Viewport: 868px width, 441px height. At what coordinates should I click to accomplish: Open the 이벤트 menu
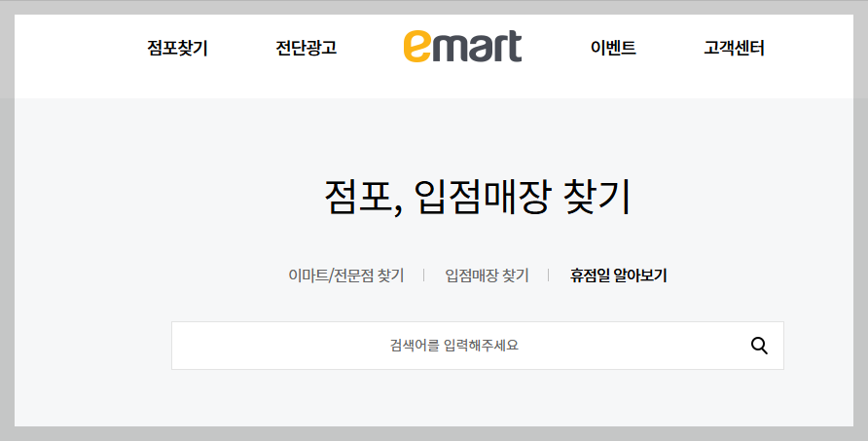click(613, 49)
